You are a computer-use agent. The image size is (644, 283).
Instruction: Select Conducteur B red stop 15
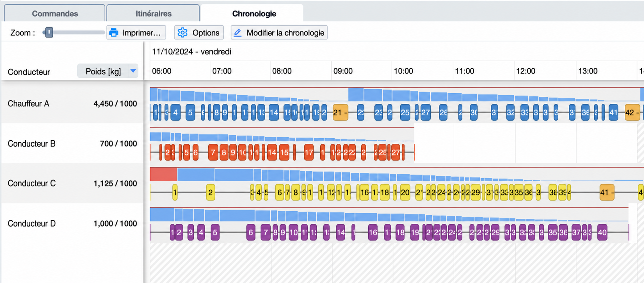(284, 152)
